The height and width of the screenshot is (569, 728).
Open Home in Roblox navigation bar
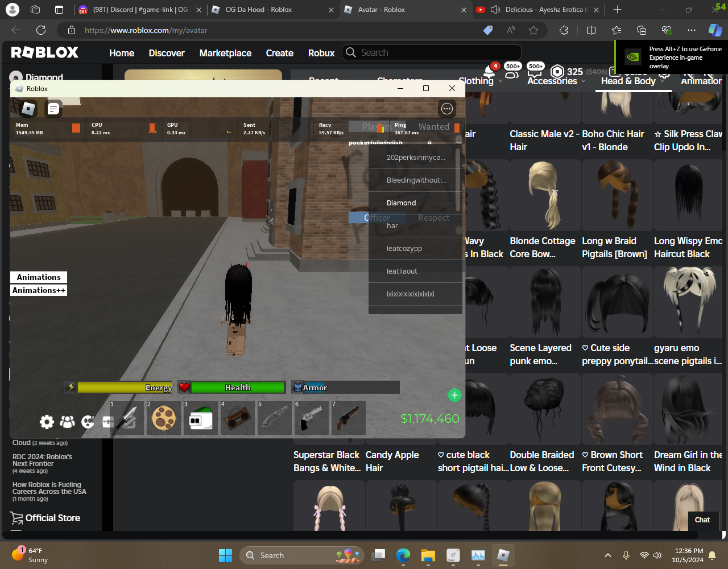click(122, 53)
